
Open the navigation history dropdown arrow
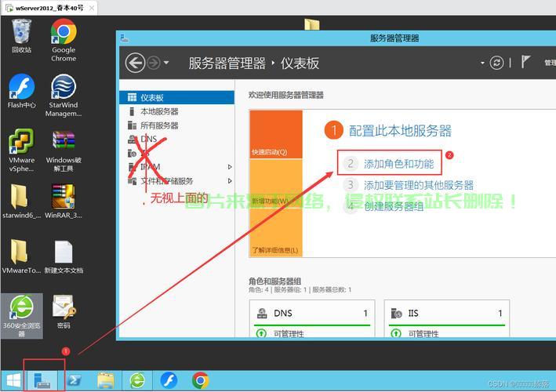tap(167, 63)
